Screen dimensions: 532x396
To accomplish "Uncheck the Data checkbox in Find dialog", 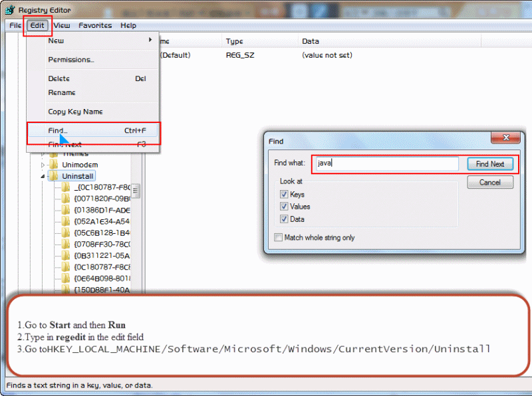I will (284, 219).
